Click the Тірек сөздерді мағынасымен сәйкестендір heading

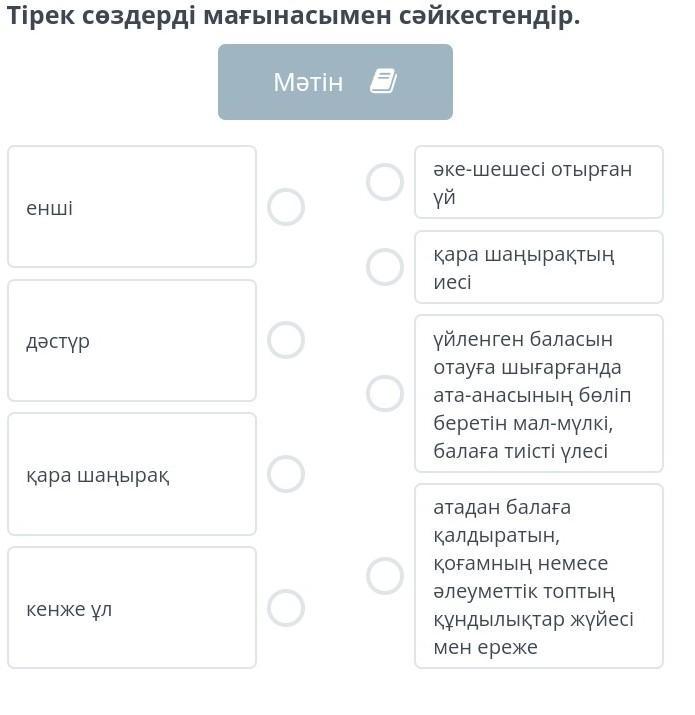coord(293,16)
